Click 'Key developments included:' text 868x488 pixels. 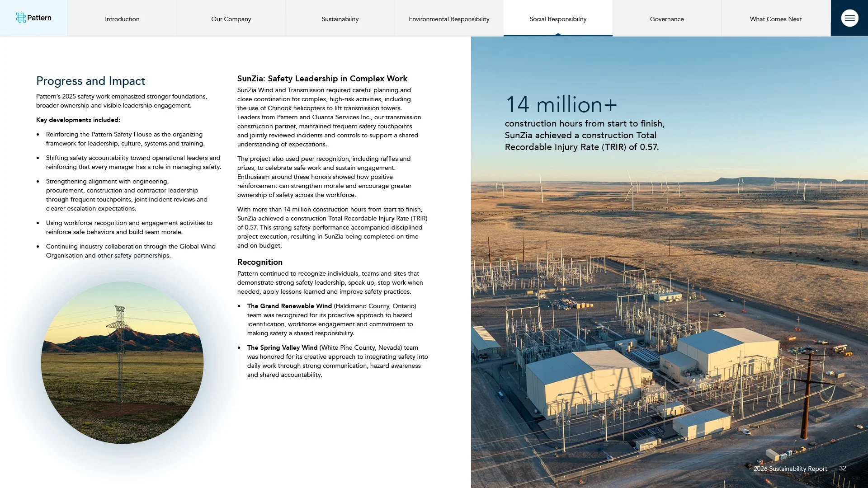[78, 120]
